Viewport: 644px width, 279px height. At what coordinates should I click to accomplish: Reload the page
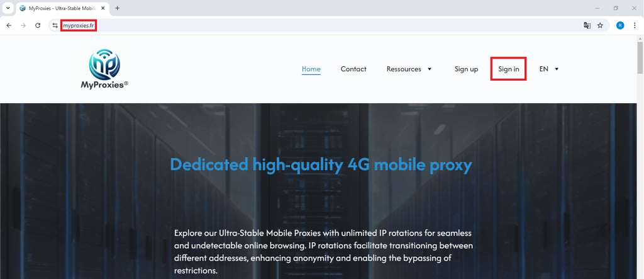[x=38, y=26]
